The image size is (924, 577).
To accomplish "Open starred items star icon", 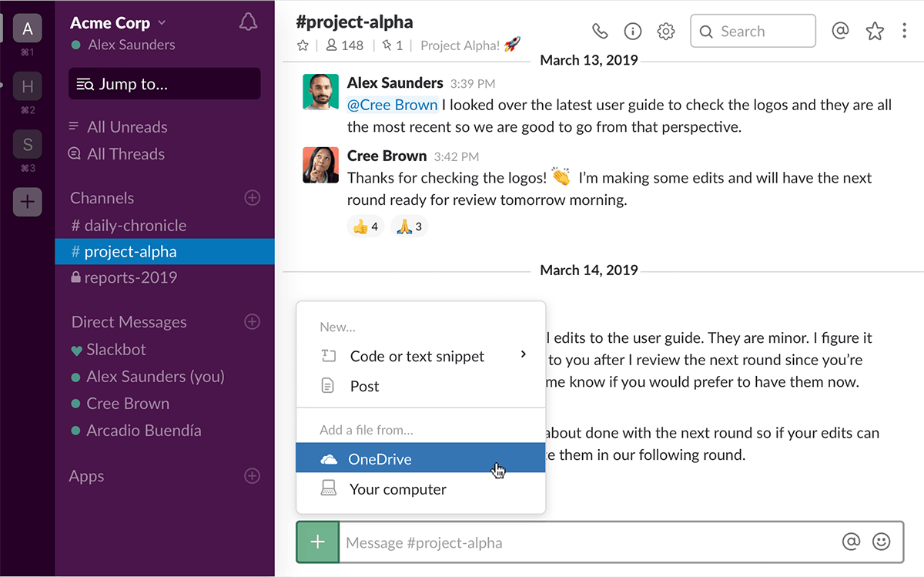I will click(x=875, y=32).
